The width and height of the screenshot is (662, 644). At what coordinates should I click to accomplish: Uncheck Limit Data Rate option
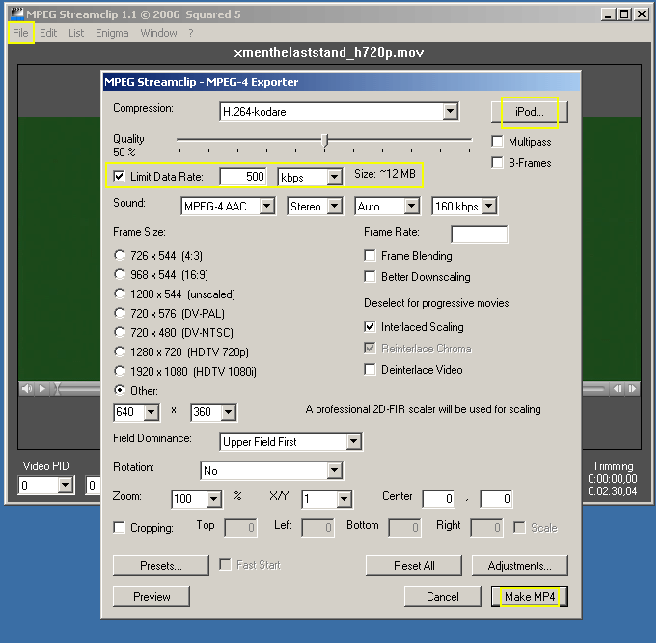pyautogui.click(x=119, y=177)
